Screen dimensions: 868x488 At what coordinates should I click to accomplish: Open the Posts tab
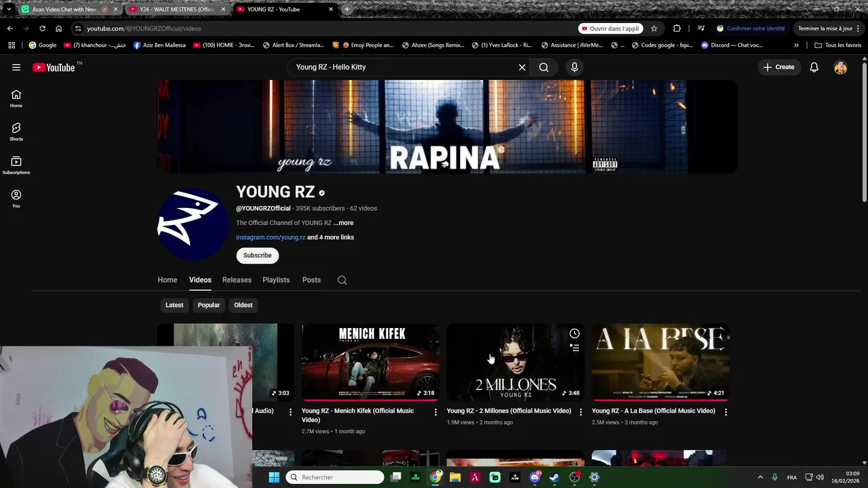[311, 280]
